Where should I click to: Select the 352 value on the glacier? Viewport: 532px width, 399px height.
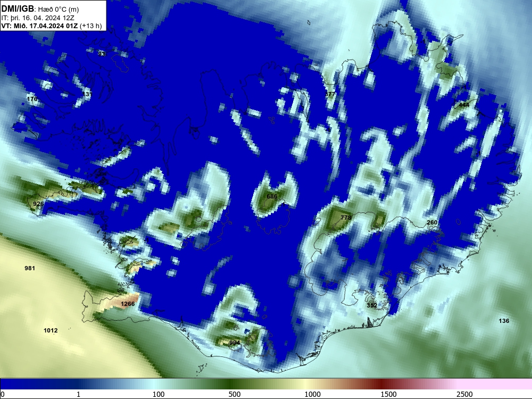click(372, 305)
